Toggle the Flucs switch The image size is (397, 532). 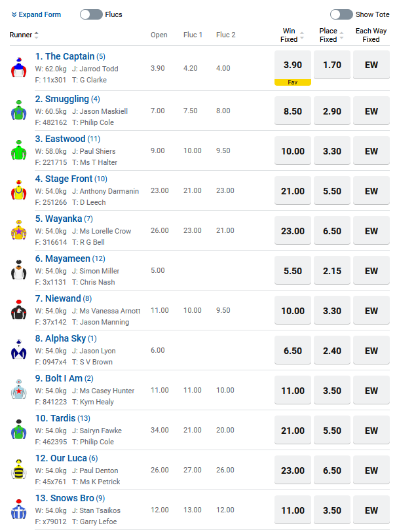pyautogui.click(x=91, y=14)
